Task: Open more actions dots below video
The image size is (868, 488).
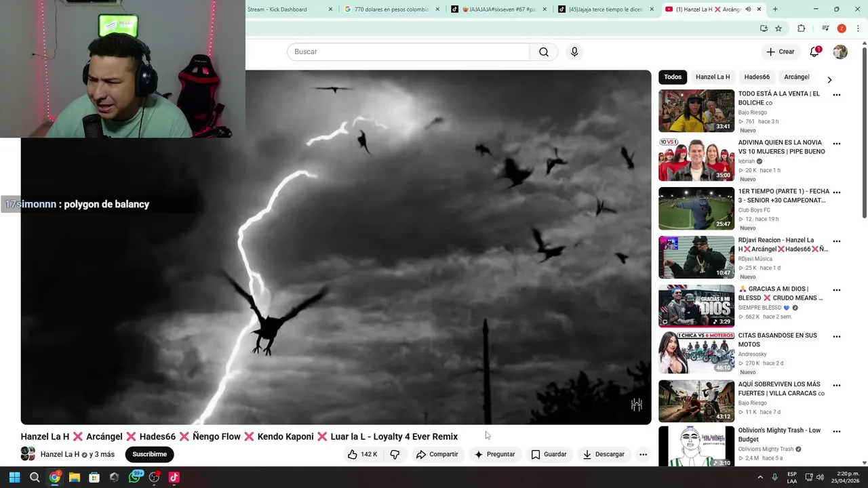Action: pyautogui.click(x=643, y=454)
